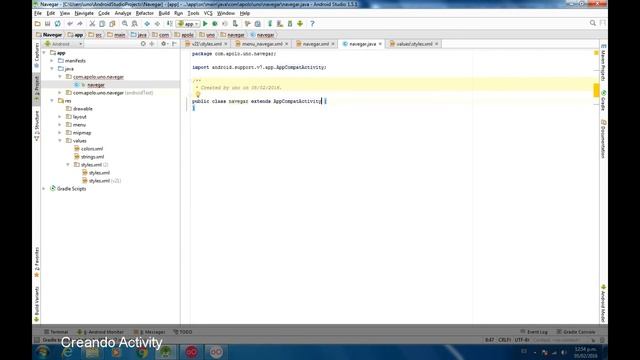Select the drawable folder

(x=82, y=109)
